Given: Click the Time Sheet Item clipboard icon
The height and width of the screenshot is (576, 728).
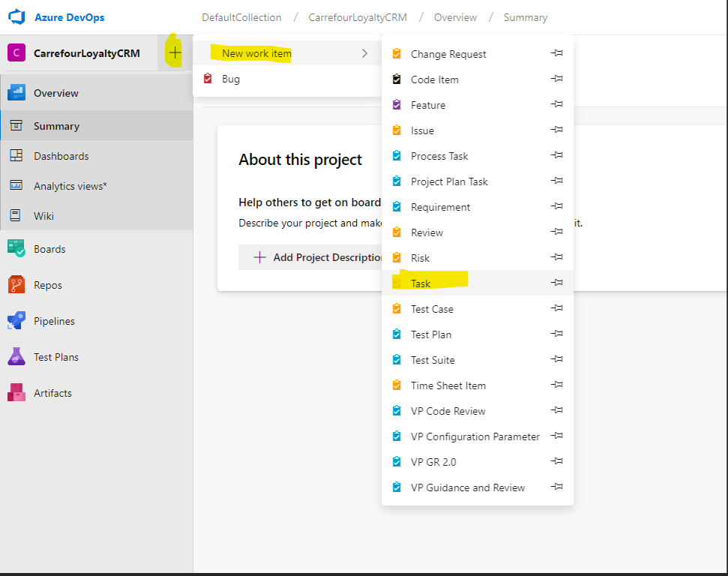Looking at the screenshot, I should coord(397,385).
